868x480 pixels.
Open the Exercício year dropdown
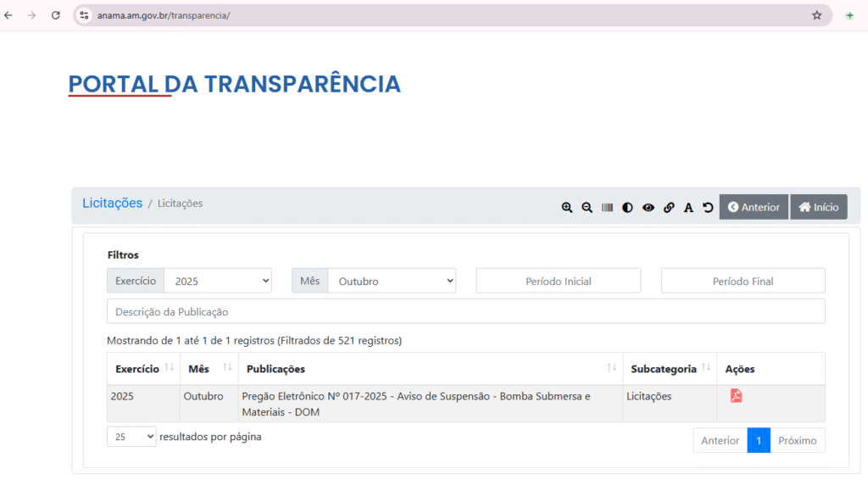point(217,281)
